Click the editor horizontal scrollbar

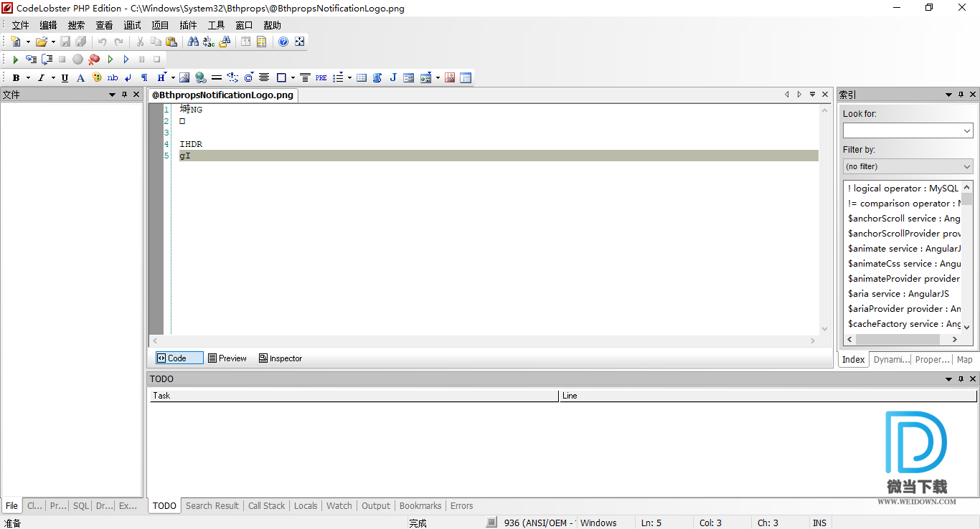[x=484, y=340]
